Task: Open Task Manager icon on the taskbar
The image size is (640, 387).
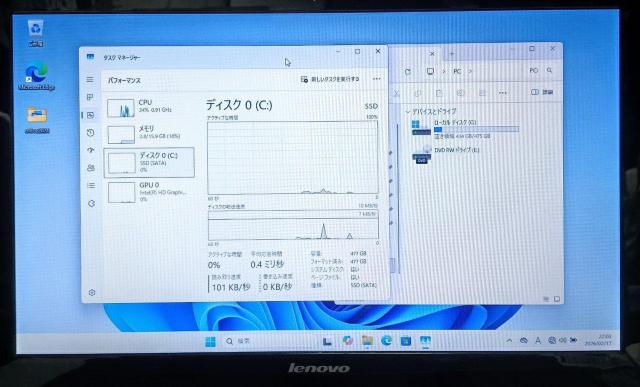Action: pos(425,341)
